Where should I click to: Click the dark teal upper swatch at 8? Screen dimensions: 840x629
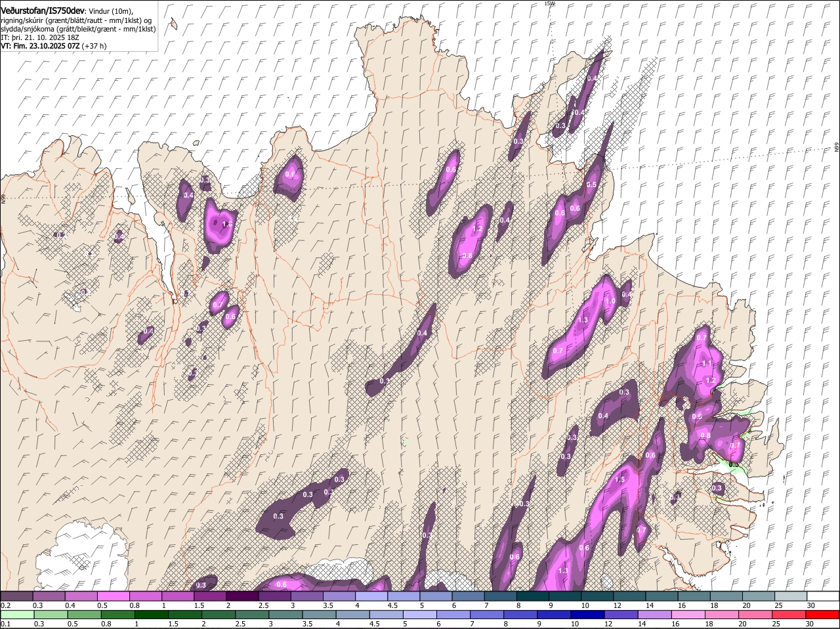tap(532, 596)
